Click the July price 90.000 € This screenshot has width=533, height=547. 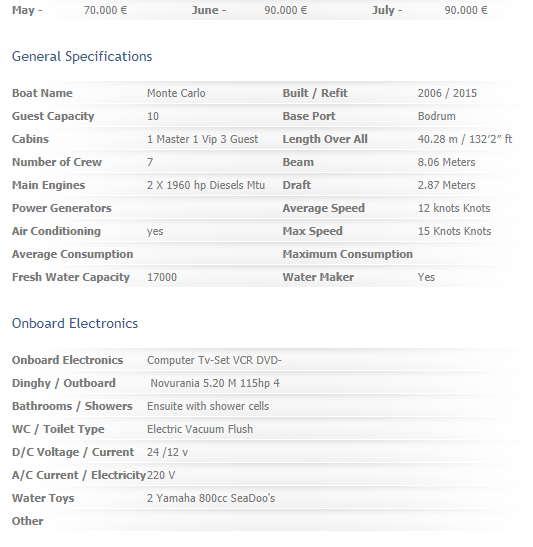[466, 10]
